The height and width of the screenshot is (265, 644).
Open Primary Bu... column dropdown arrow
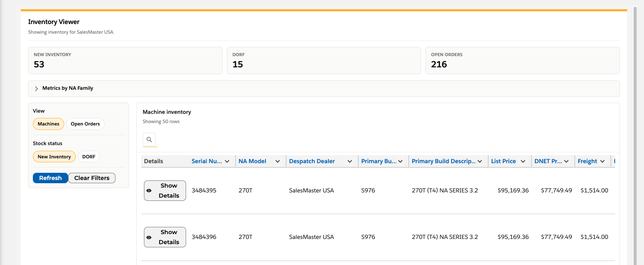(400, 161)
